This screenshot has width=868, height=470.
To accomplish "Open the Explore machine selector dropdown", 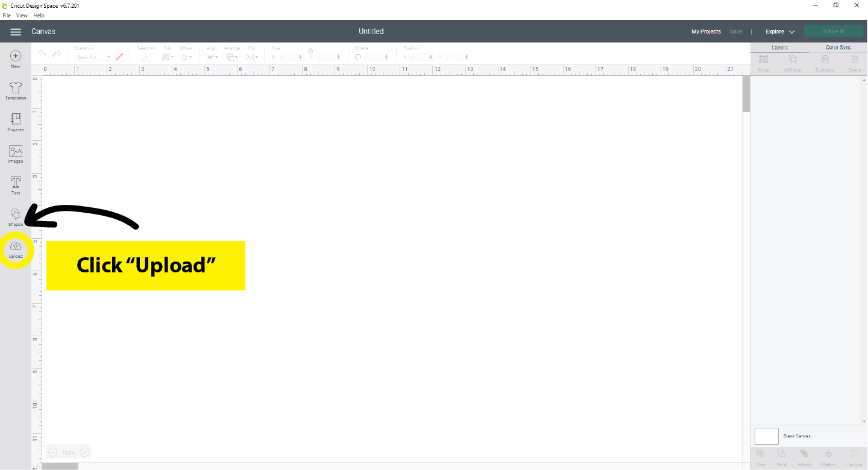I will pos(780,31).
